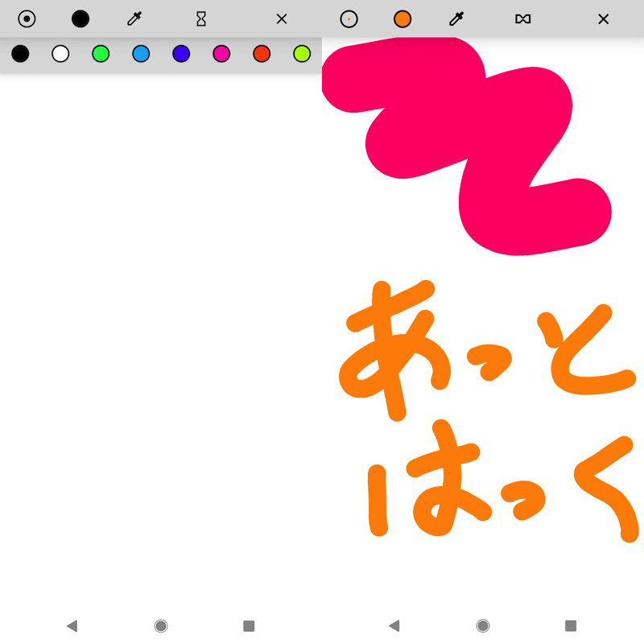
Task: Tap the hourglass-shaped icon
Action: 201,19
